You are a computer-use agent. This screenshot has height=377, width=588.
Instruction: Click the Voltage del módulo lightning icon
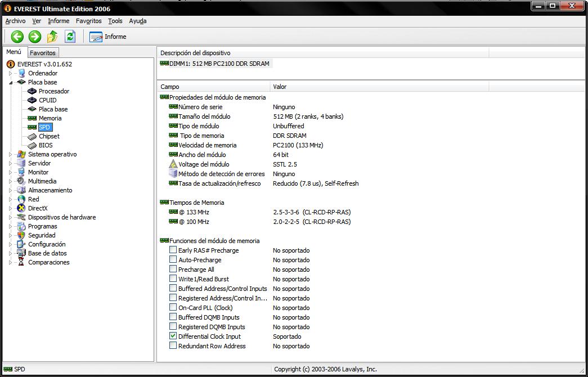[173, 164]
